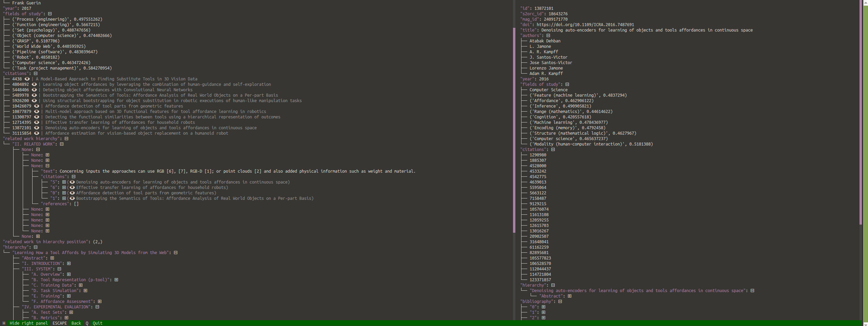The height and width of the screenshot is (326, 868).
Task: Click eye icon in related-work citation "0"
Action: (72, 193)
